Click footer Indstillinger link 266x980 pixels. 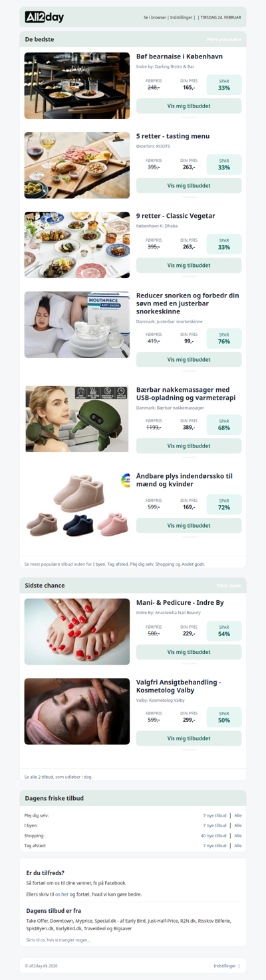click(225, 966)
